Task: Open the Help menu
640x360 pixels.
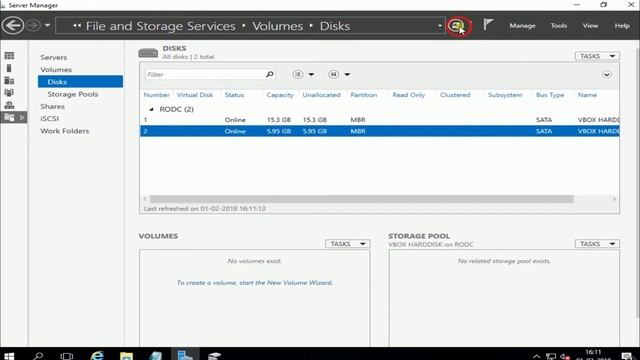Action: click(x=622, y=25)
